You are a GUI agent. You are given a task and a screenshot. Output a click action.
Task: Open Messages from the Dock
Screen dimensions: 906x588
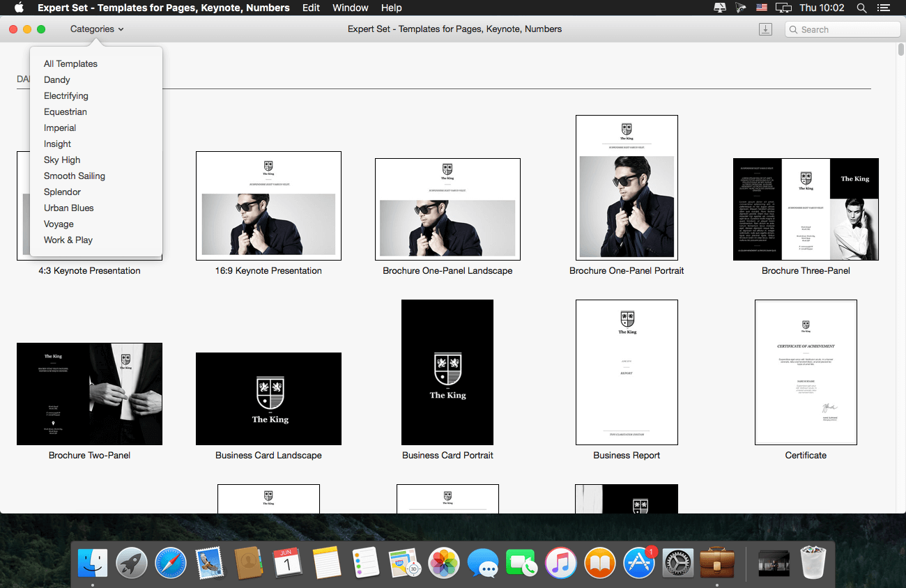point(483,563)
